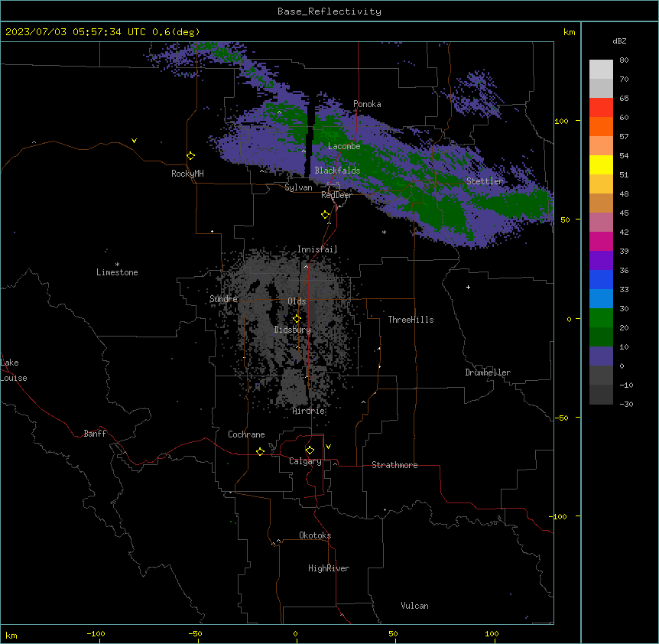Pick the purple 0 to 10 dBZ swatch
Image resolution: width=659 pixels, height=644 pixels.
coord(601,356)
